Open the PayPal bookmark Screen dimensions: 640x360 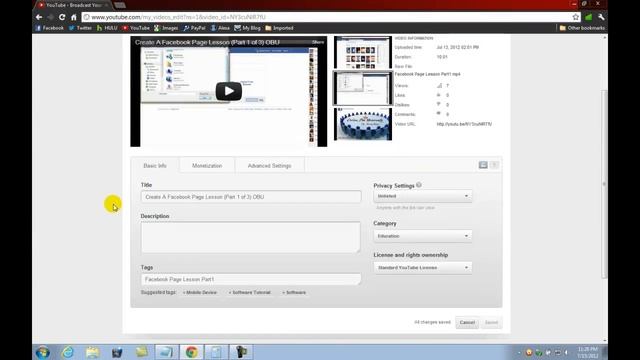point(194,28)
